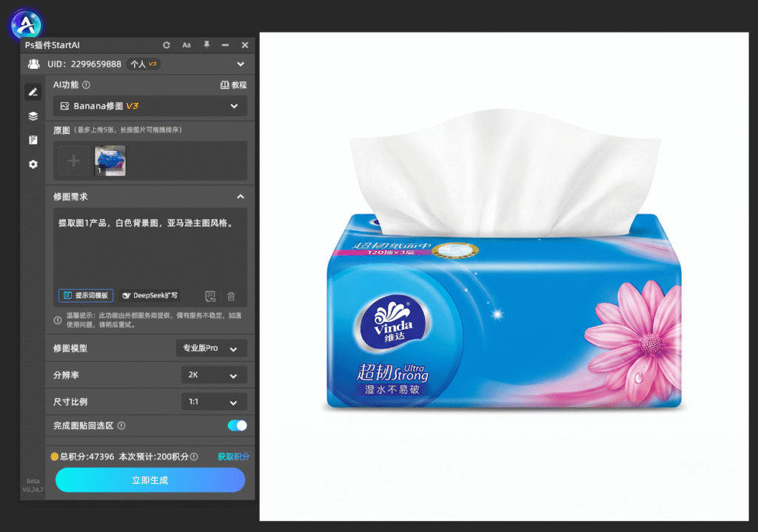The height and width of the screenshot is (532, 758).
Task: Collapse the 修图需求 section
Action: (x=241, y=197)
